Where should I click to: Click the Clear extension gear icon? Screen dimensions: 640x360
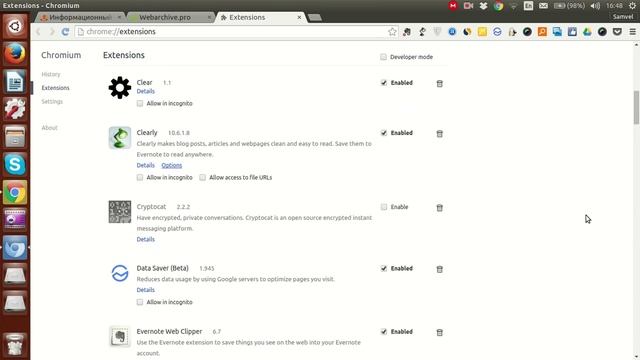pyautogui.click(x=120, y=87)
